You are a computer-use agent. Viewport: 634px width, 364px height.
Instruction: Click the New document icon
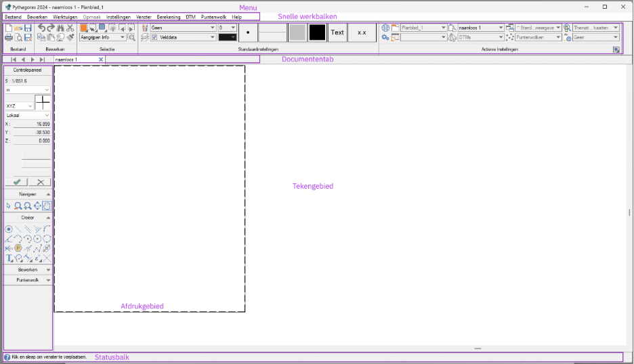click(x=9, y=28)
